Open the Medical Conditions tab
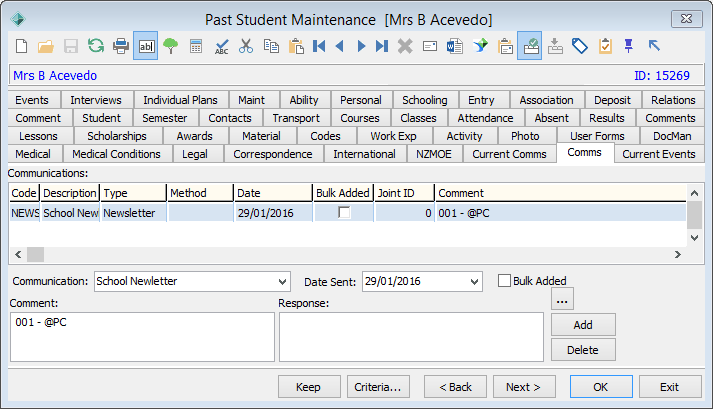 [116, 154]
